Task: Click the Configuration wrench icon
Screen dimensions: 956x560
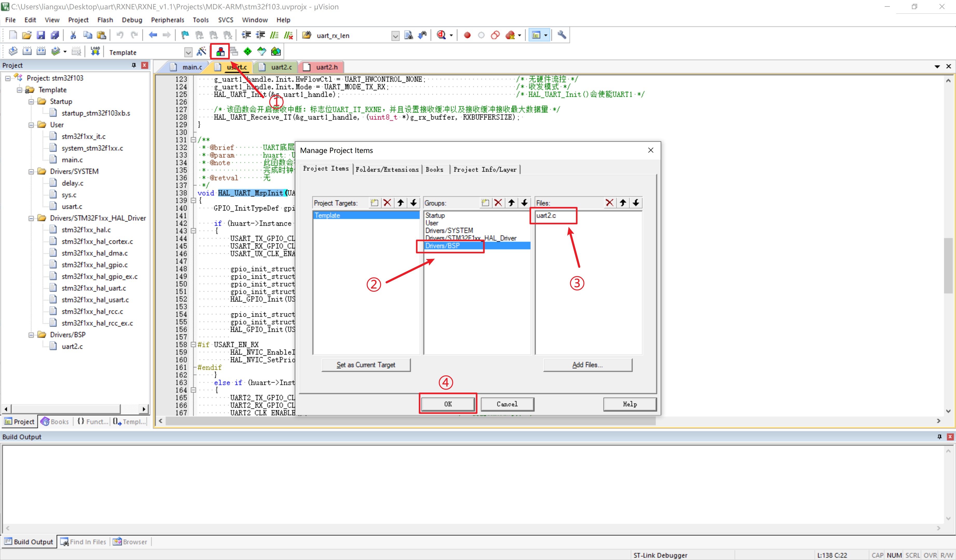Action: [x=562, y=35]
